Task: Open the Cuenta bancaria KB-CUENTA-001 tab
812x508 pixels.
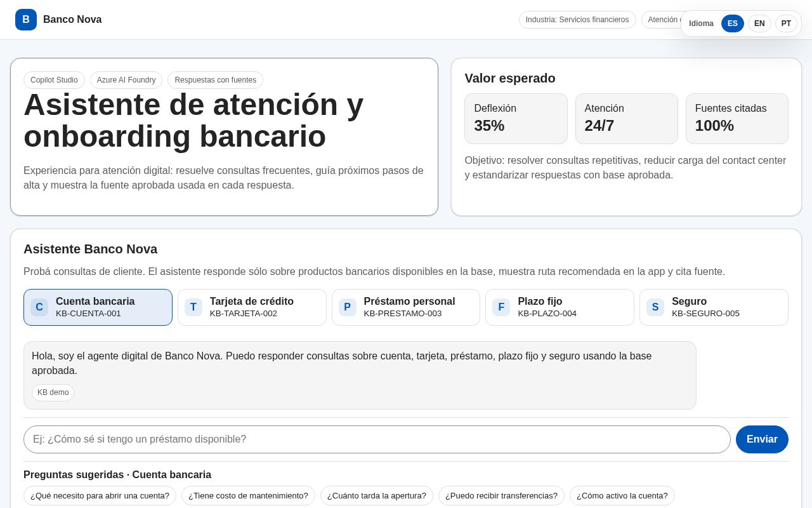Action: click(98, 307)
